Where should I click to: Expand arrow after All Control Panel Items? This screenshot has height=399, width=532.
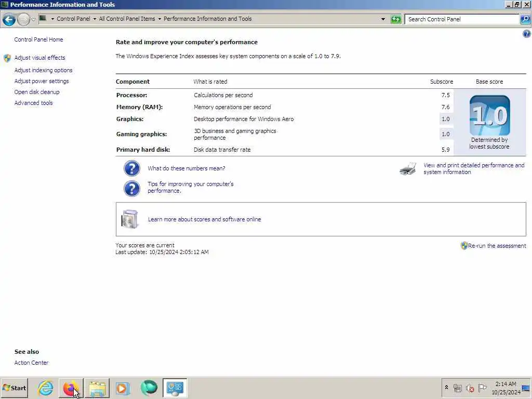pos(159,19)
